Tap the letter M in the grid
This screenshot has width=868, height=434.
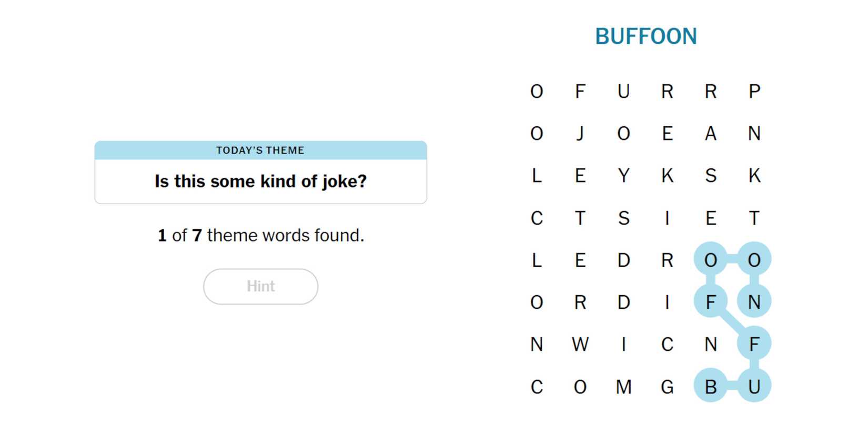(x=623, y=387)
